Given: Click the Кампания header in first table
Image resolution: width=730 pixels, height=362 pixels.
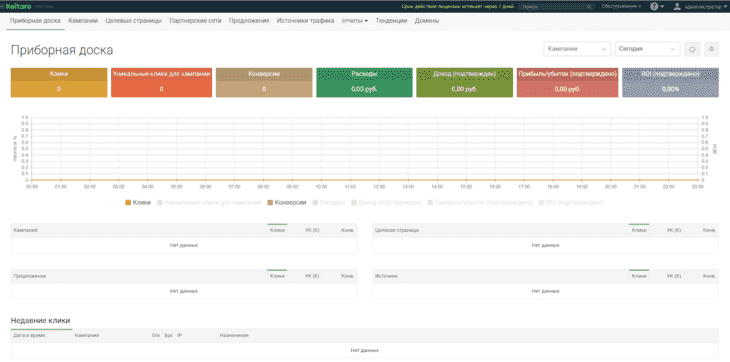Looking at the screenshot, I should pos(26,230).
